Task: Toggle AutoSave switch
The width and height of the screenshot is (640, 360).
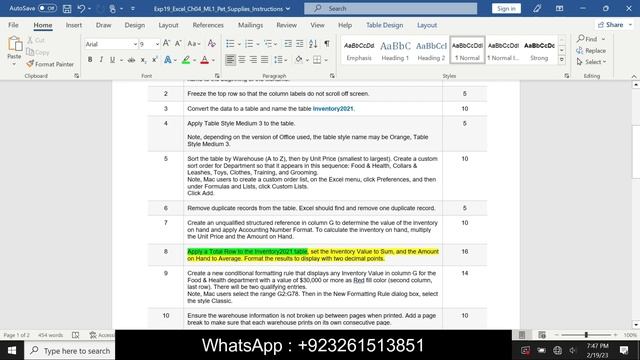Action: pos(47,8)
